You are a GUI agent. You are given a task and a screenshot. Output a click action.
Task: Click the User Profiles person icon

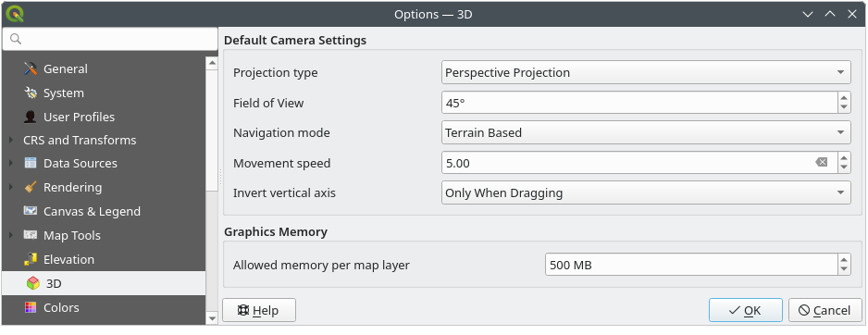(31, 117)
